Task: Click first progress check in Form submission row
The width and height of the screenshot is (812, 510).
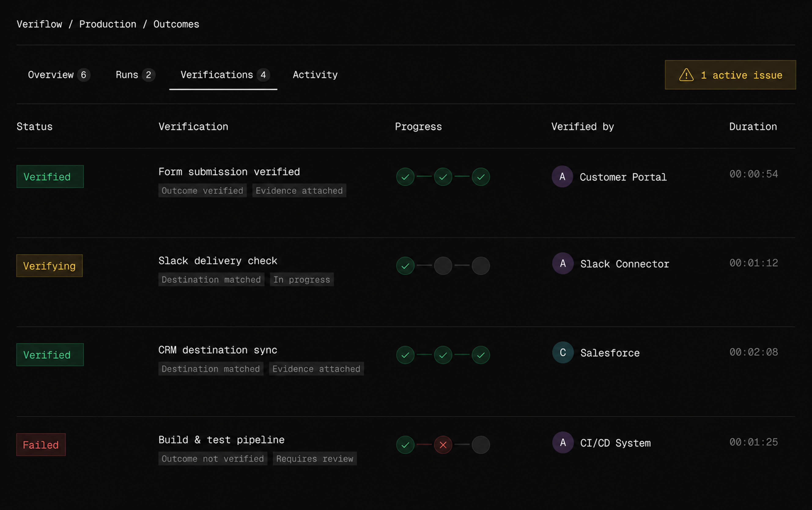Action: (x=405, y=177)
